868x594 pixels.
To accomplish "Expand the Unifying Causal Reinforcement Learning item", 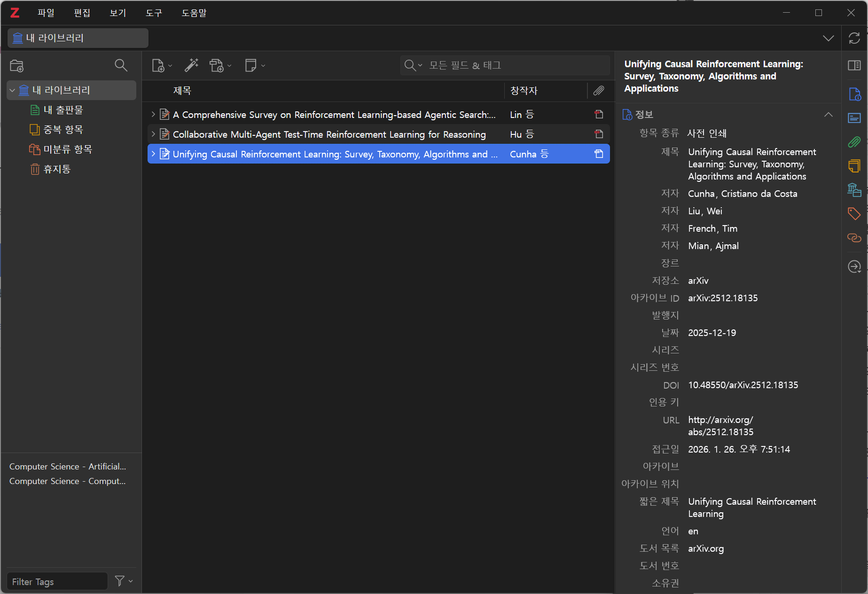I will 153,154.
